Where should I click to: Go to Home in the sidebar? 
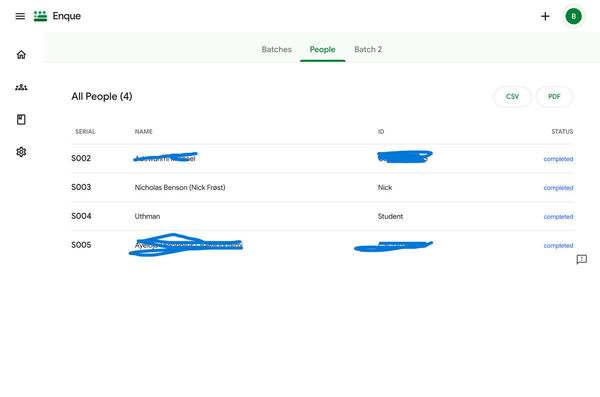pos(21,54)
